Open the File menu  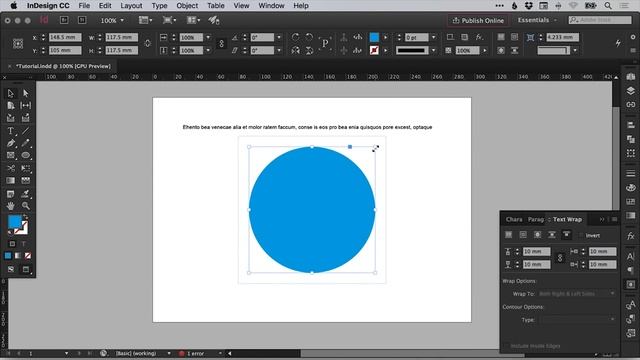pyautogui.click(x=84, y=6)
